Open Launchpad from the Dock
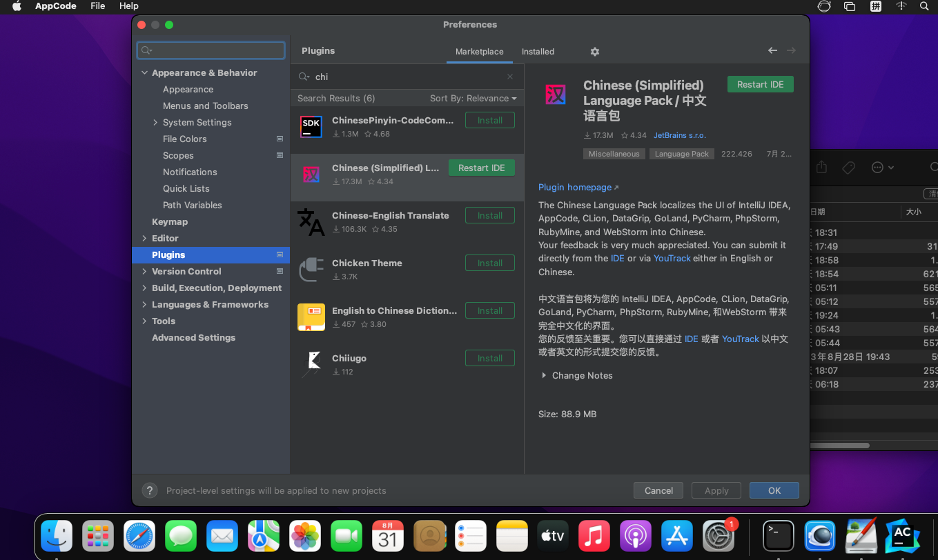The height and width of the screenshot is (560, 938). pyautogui.click(x=98, y=535)
